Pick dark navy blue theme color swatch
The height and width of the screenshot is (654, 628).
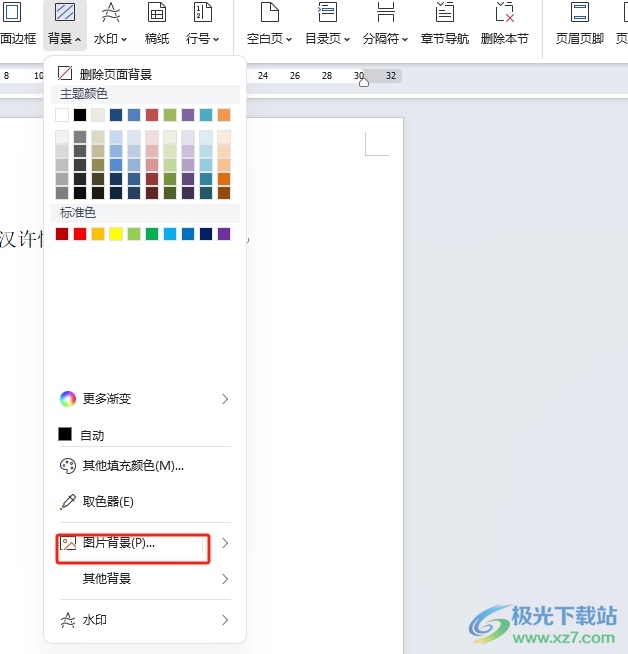click(116, 115)
